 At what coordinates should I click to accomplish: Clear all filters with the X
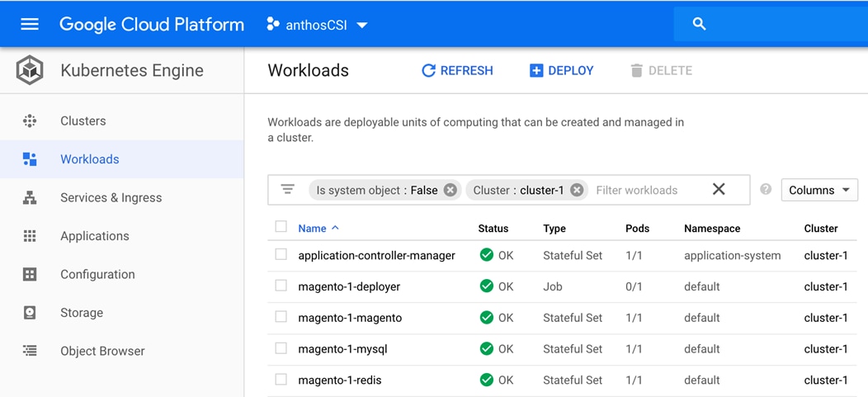719,189
